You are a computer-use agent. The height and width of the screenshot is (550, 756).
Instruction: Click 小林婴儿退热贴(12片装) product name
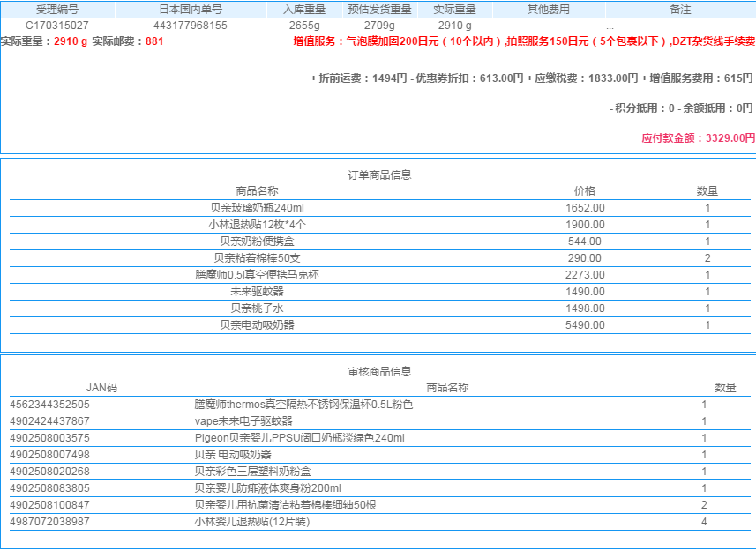pos(251,521)
